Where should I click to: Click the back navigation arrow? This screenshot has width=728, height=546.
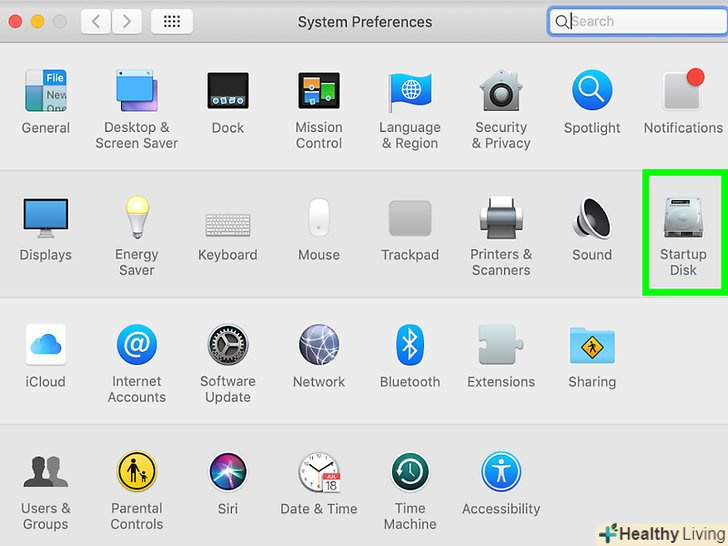click(96, 21)
